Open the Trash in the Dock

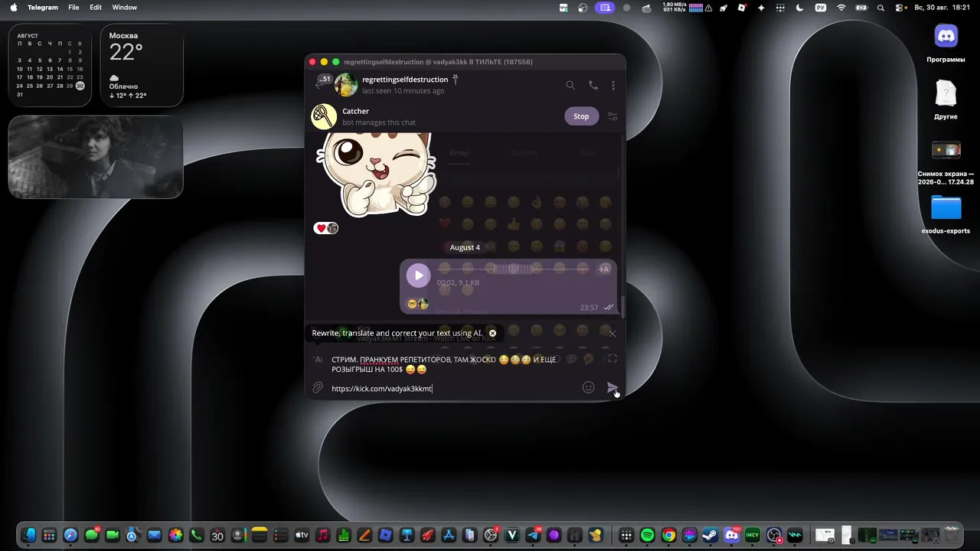pos(952,536)
